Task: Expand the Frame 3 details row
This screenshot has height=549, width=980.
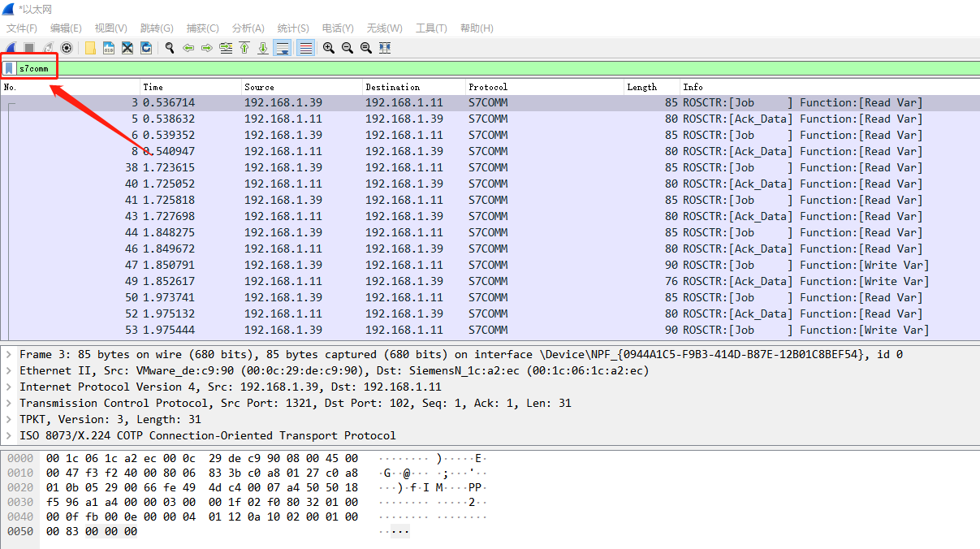Action: (9, 354)
